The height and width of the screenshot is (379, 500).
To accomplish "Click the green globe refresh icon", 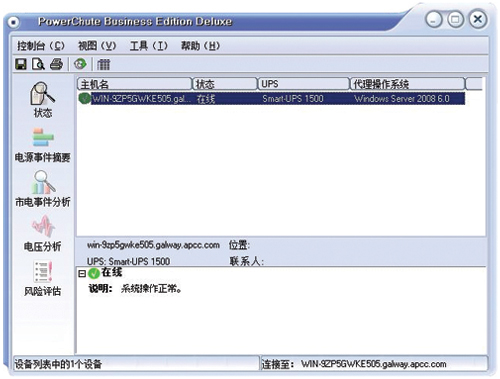I will [80, 64].
